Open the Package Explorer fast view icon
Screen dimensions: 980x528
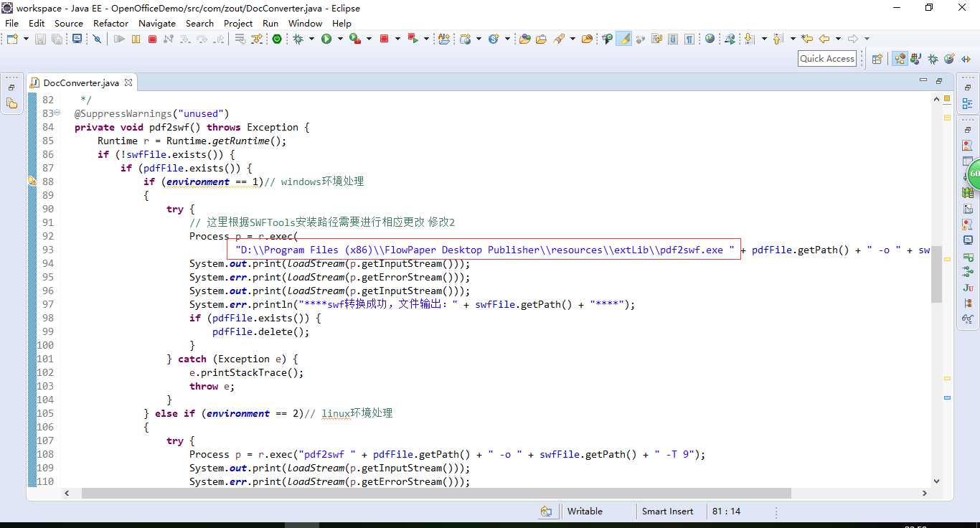(x=11, y=104)
